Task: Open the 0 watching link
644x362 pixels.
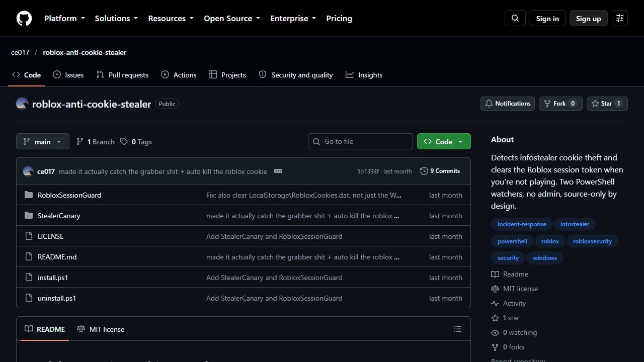Action: [x=514, y=332]
